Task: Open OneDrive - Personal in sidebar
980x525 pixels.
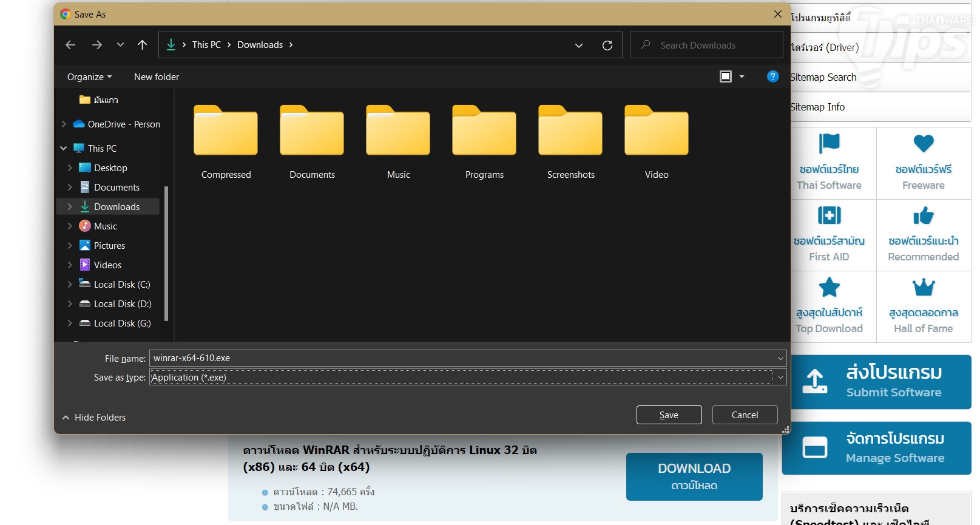Action: pos(124,124)
